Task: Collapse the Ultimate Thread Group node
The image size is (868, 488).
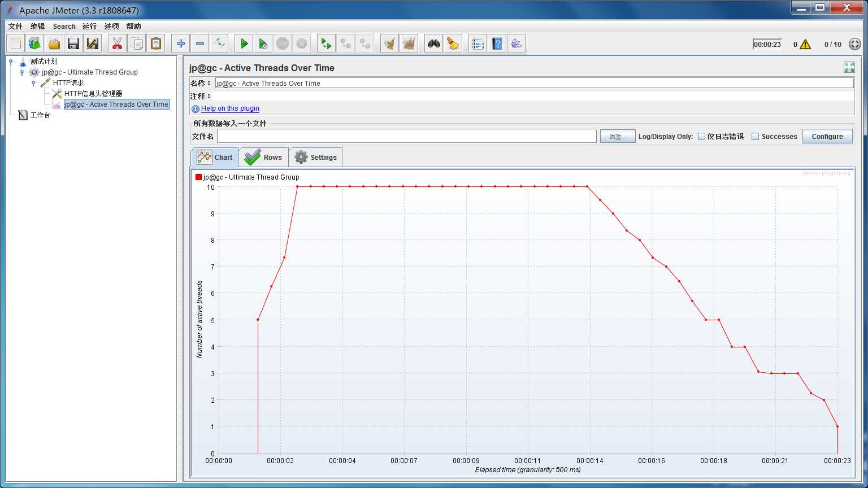Action: [x=22, y=72]
